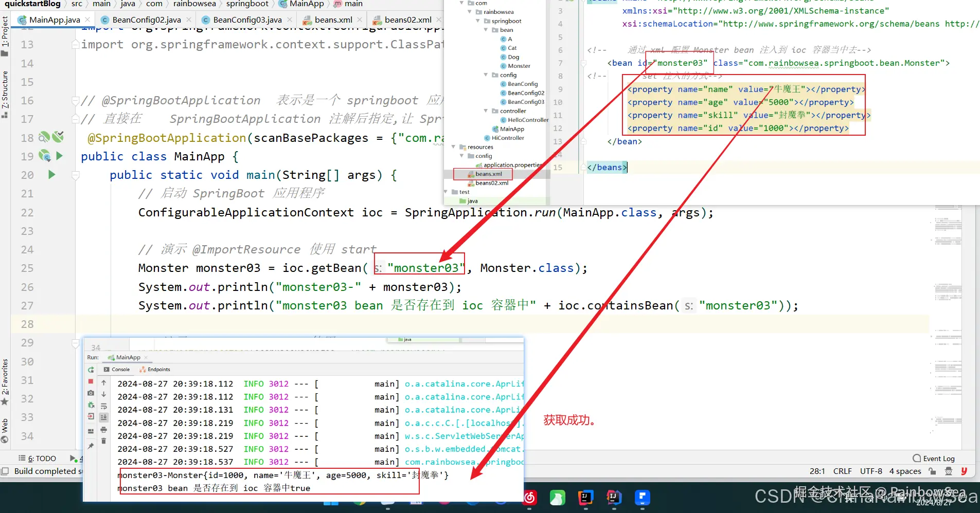Viewport: 980px width, 513px height.
Task: Open the TODO tool window
Action: tap(38, 459)
